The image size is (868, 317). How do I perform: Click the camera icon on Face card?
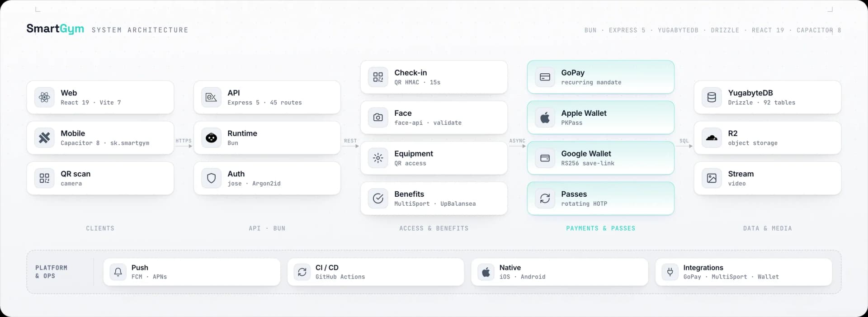[x=378, y=118]
